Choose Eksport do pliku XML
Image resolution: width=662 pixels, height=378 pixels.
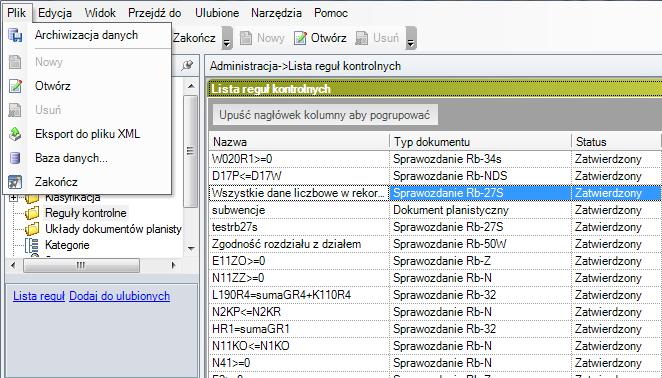point(87,134)
